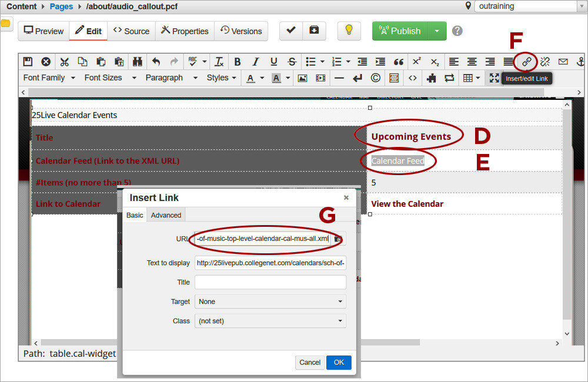Screen dimensions: 588x382
Task: Open the background color picker arrow
Action: (x=288, y=78)
